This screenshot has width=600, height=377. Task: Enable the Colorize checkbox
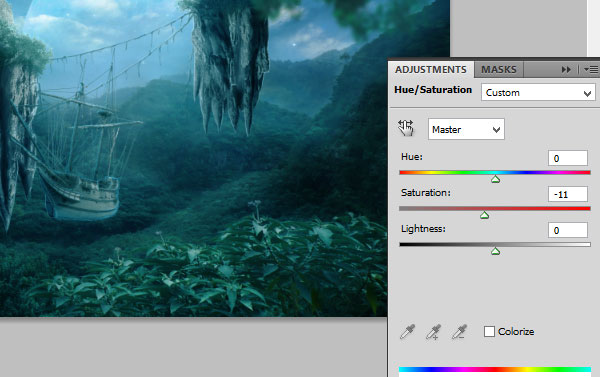(489, 331)
